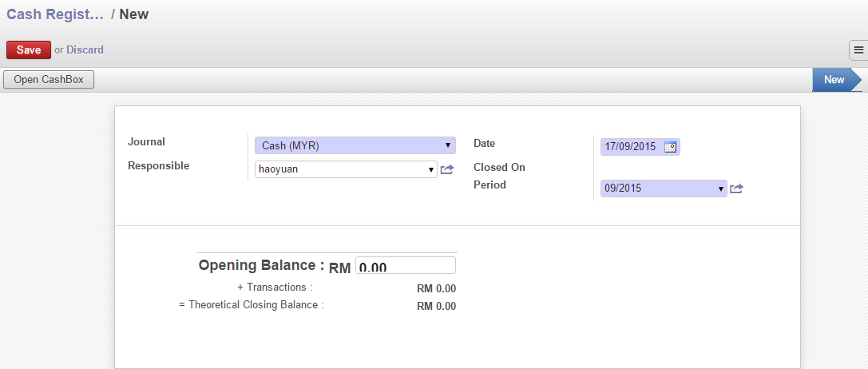Click the Theoretical Closing Balance label
This screenshot has width=868, height=369.
(251, 305)
